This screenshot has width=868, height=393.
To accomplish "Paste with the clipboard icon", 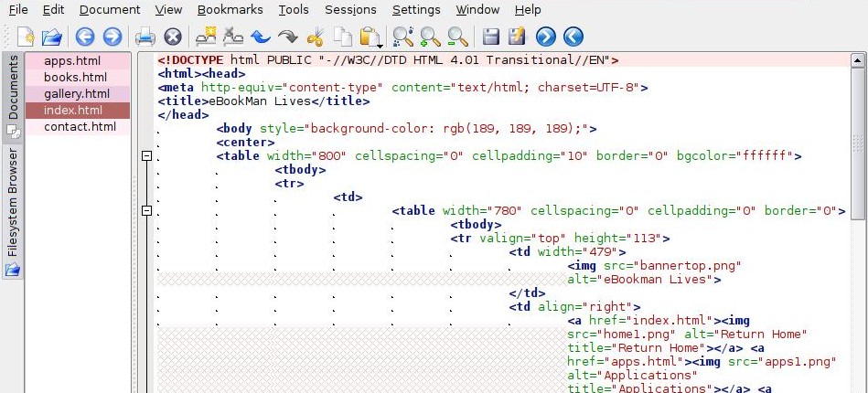I will pyautogui.click(x=369, y=37).
